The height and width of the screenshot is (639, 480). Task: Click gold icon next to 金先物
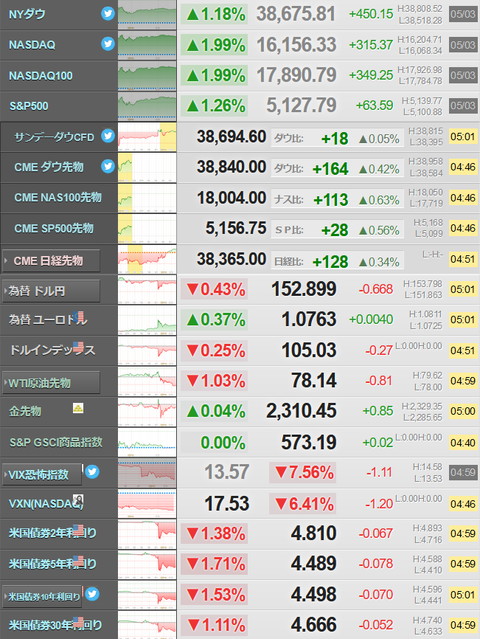[x=78, y=408]
